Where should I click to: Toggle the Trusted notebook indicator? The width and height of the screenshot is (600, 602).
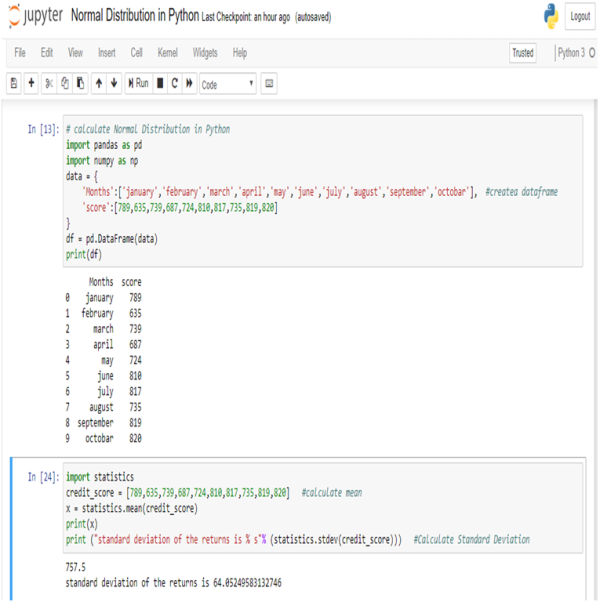[x=522, y=53]
